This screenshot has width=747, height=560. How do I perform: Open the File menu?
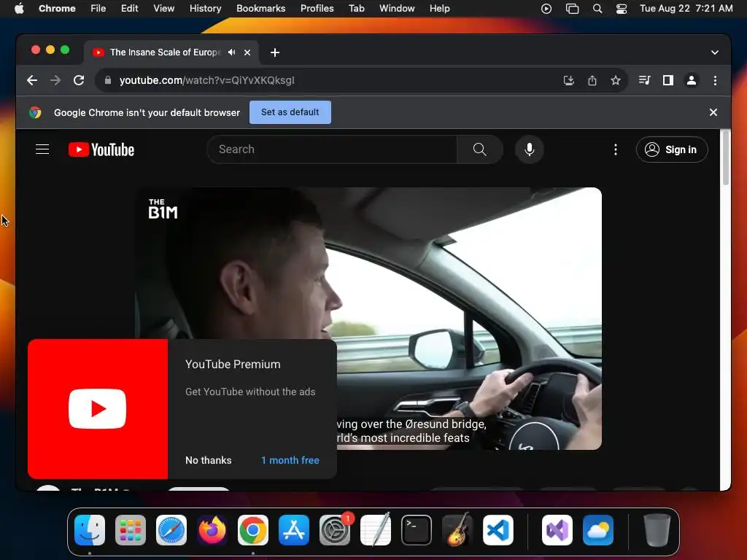pyautogui.click(x=98, y=9)
